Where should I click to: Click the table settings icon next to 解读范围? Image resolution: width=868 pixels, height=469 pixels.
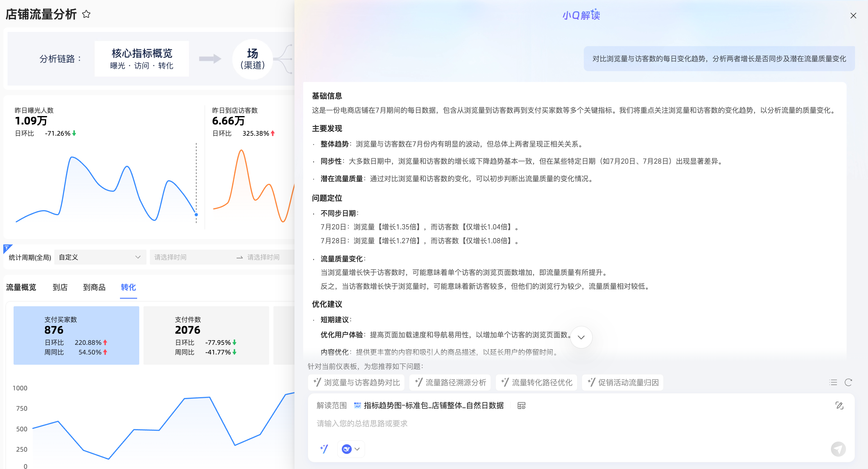(x=521, y=406)
